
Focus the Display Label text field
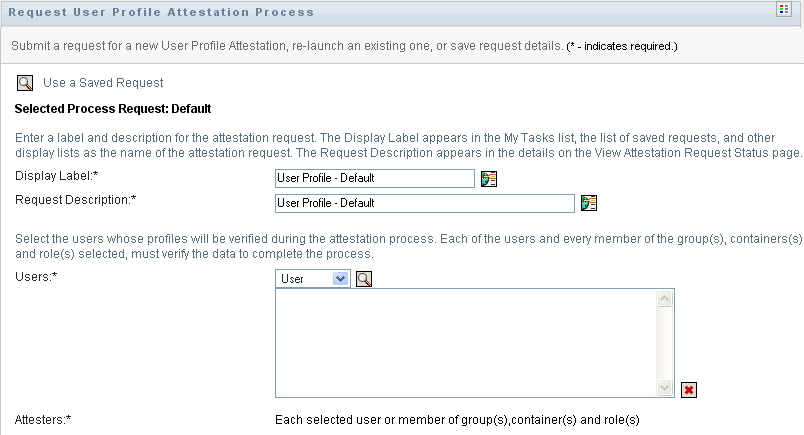[374, 179]
